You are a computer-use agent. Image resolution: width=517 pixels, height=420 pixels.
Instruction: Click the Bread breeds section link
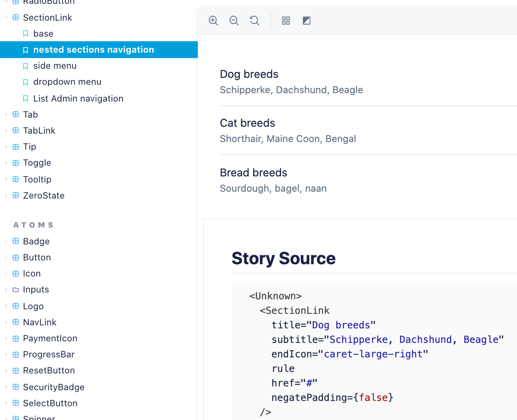253,173
